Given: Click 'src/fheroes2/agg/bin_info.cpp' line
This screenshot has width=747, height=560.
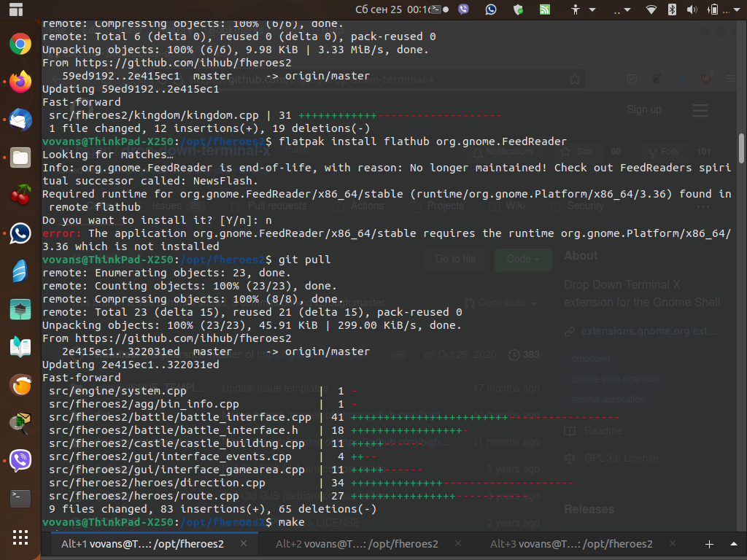Looking at the screenshot, I should (x=144, y=404).
